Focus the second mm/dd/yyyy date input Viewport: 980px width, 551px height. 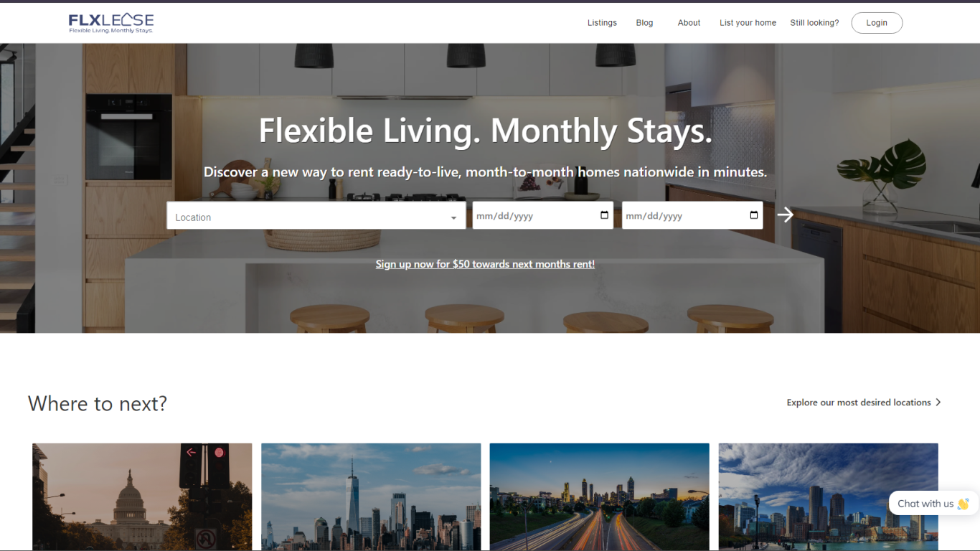tap(692, 215)
